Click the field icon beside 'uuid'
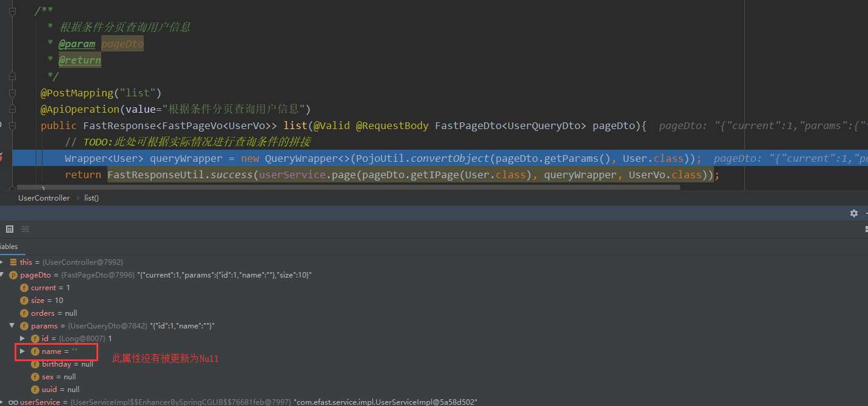868x406 pixels. click(35, 390)
